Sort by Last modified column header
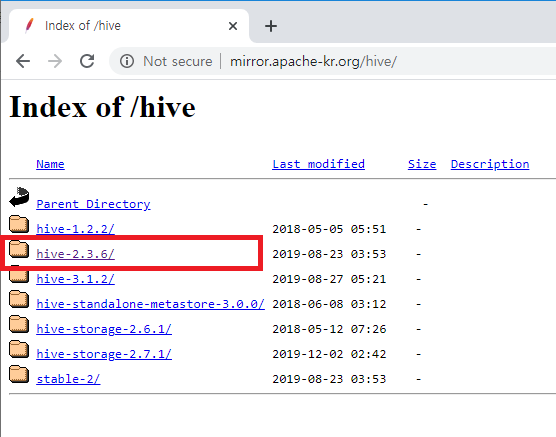The height and width of the screenshot is (437, 556). coord(318,164)
